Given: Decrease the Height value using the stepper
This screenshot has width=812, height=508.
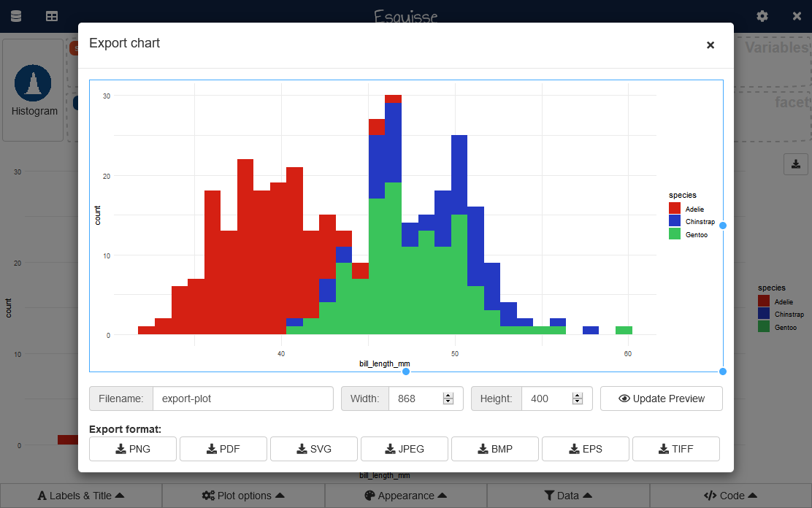Looking at the screenshot, I should click(x=578, y=402).
